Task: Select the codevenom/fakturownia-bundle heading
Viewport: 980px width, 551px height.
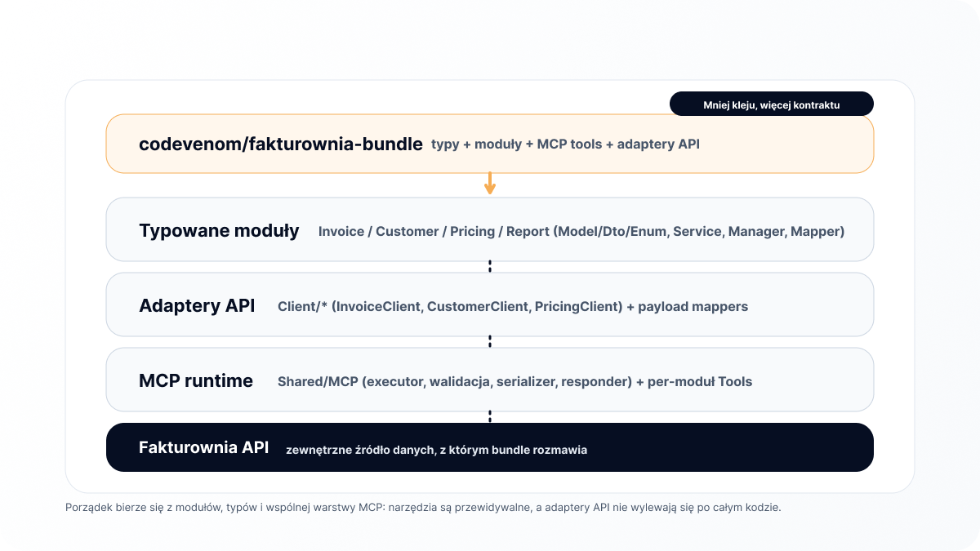Action: click(x=281, y=144)
